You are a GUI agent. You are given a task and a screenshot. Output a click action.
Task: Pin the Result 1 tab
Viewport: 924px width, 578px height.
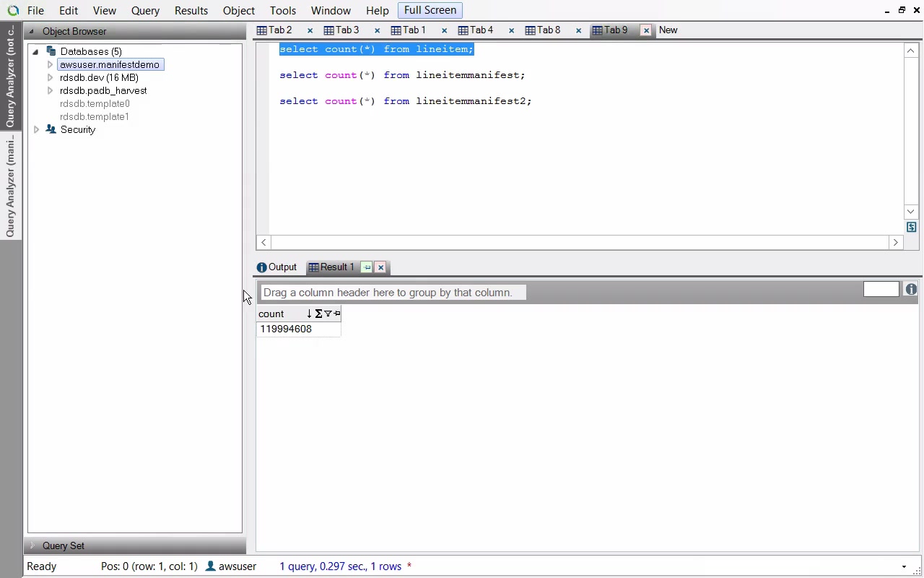coord(367,267)
